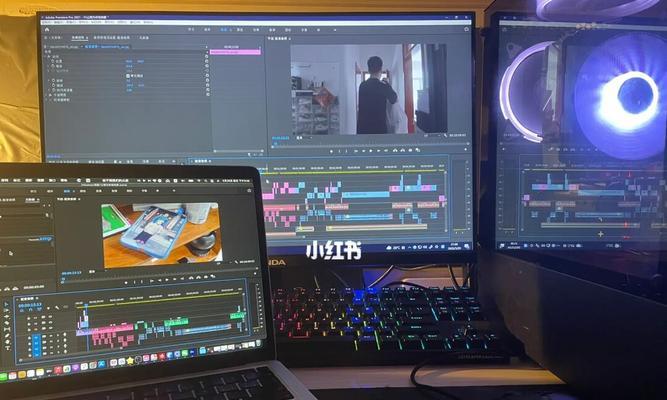Select the long blue video clip in main timeline

pyautogui.click(x=366, y=194)
